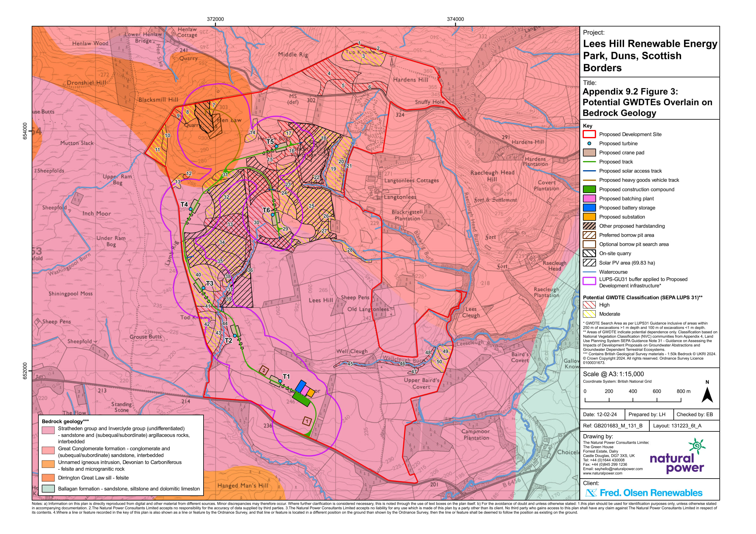This screenshot has height=534, width=756.
Task: Click the green construction compound on map
Action: 301,400
